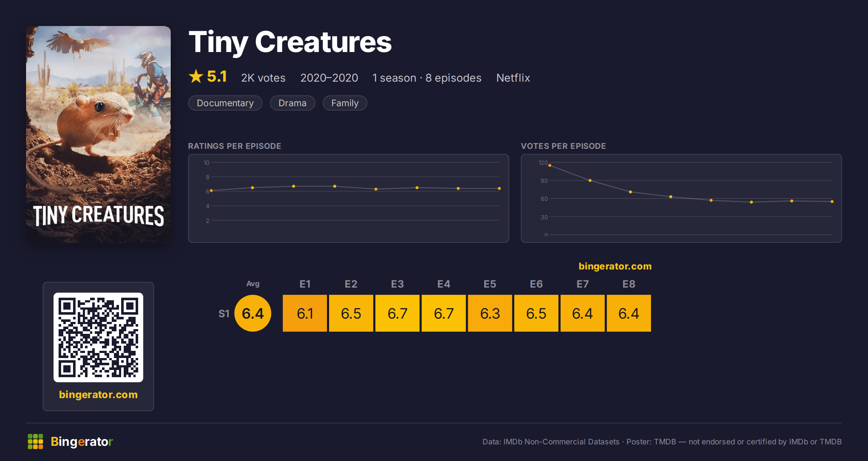Select the S1 average 6.4 circle
The height and width of the screenshot is (461, 868).
(253, 313)
